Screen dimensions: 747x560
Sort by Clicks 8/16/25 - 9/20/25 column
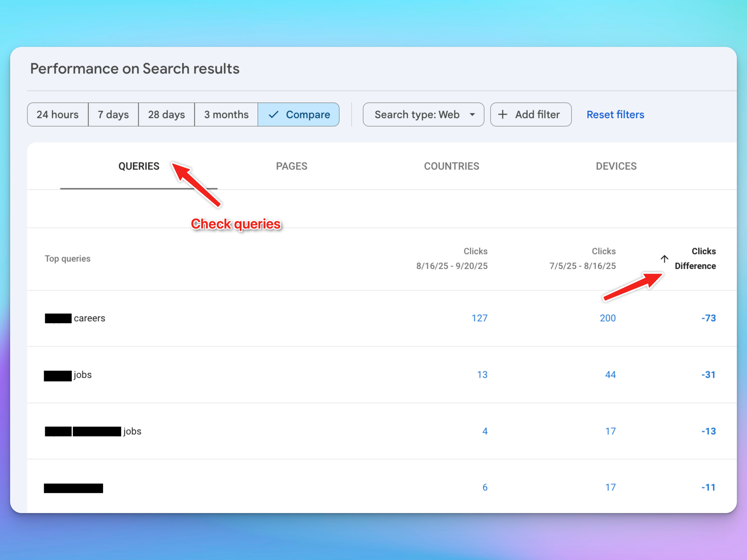pos(452,259)
